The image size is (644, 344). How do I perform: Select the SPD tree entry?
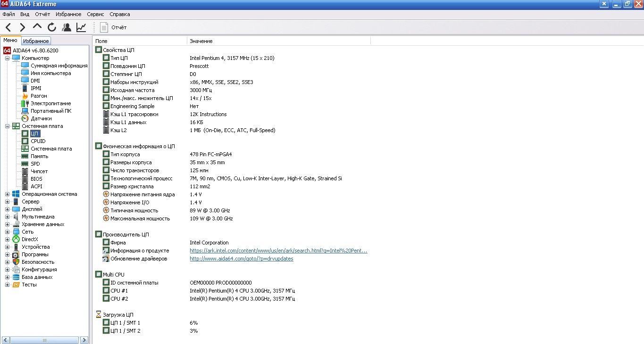[35, 164]
